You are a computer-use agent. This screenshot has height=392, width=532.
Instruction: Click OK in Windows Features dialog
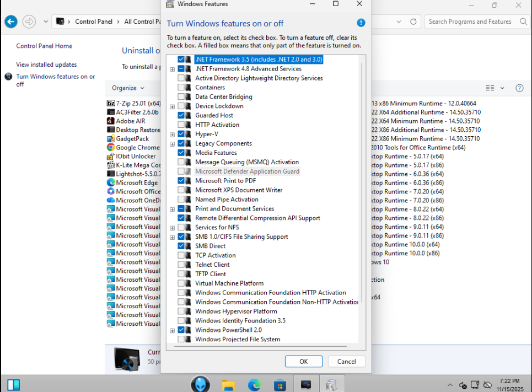304,362
